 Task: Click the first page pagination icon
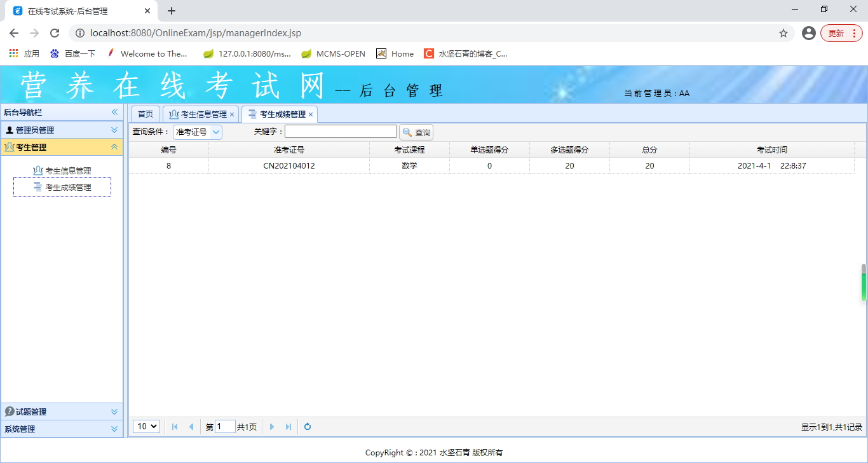pos(175,427)
